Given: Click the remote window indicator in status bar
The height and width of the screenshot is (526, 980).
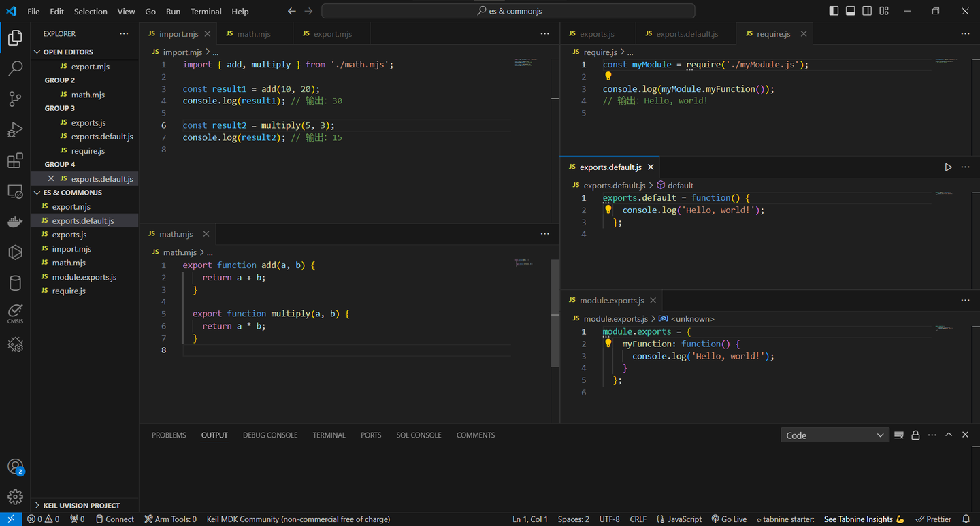Looking at the screenshot, I should 11,519.
